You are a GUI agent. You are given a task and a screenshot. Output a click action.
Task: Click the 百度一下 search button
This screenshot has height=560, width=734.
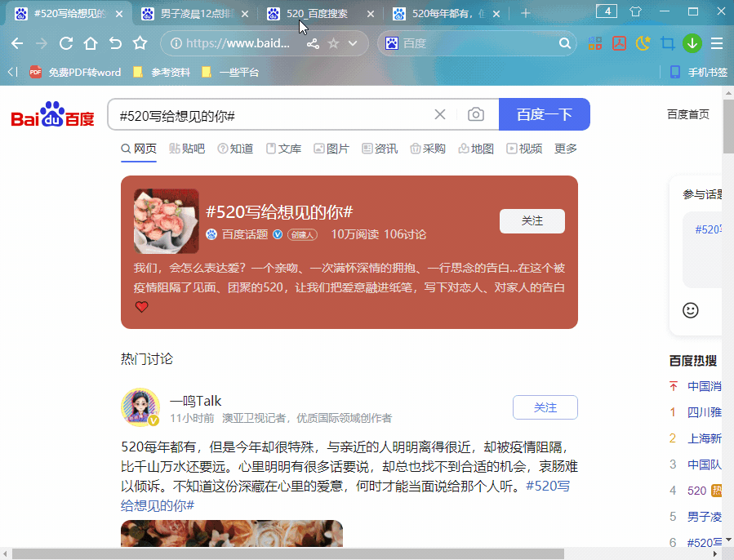[544, 114]
